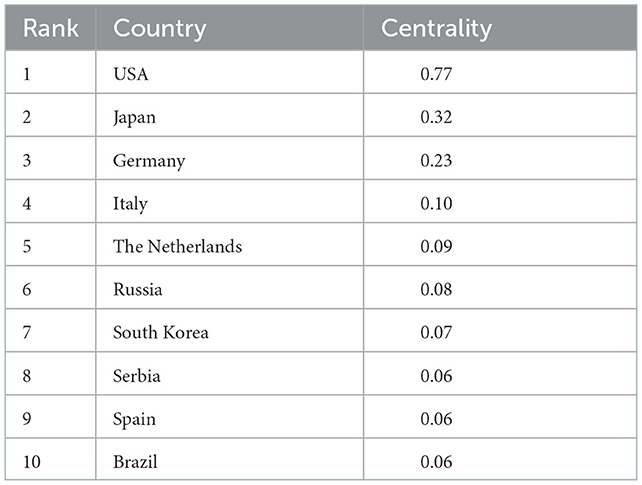Select the Spain country cell
642x485 pixels.
[x=134, y=419]
